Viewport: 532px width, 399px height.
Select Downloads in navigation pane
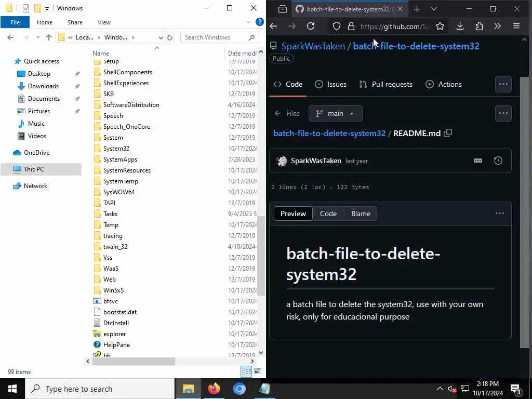tap(43, 86)
